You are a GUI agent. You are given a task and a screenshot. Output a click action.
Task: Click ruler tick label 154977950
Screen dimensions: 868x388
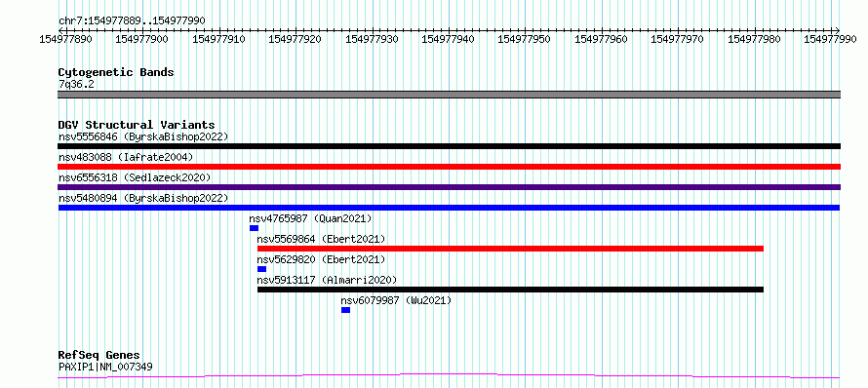[x=525, y=39]
